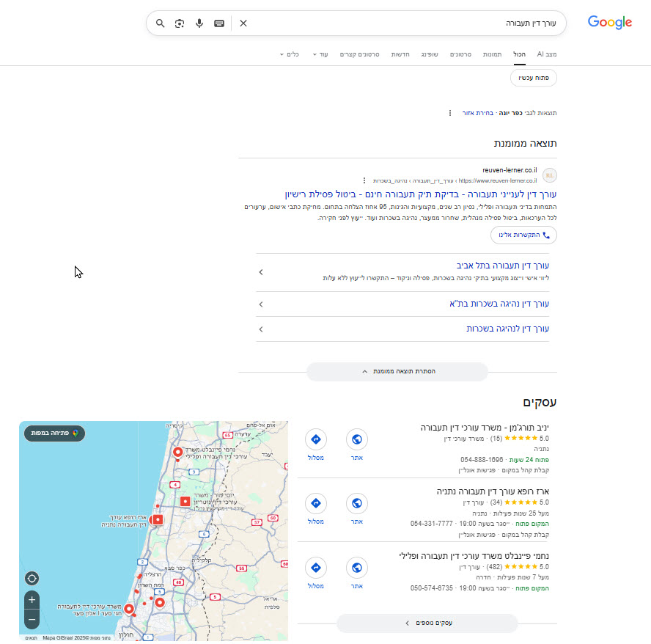
Task: Open the שופינג tab
Action: (430, 54)
